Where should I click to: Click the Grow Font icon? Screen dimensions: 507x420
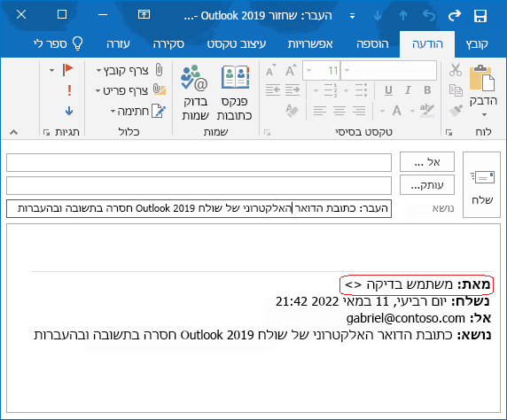coord(291,70)
